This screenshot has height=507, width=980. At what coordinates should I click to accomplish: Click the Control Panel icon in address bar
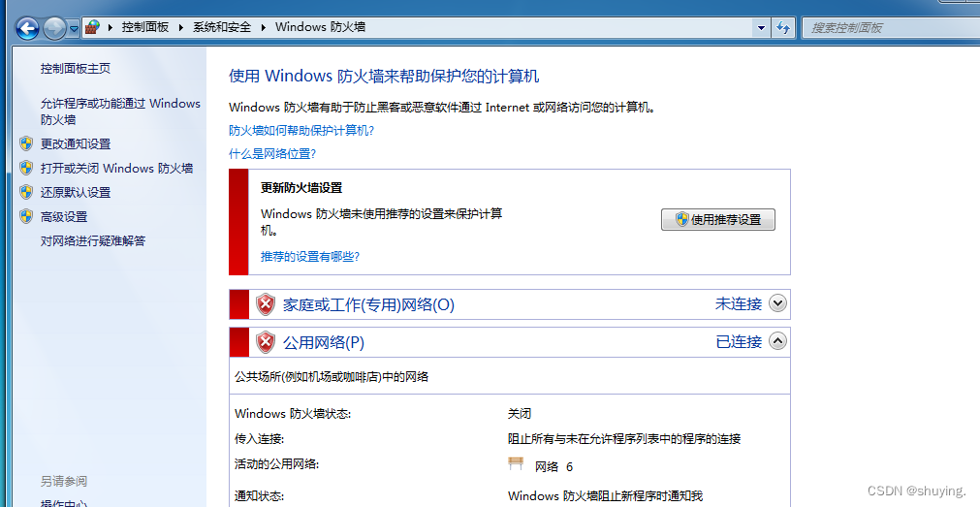(92, 27)
